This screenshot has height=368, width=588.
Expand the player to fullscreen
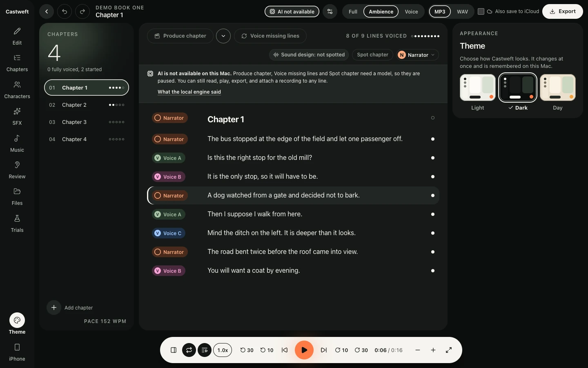pyautogui.click(x=449, y=350)
